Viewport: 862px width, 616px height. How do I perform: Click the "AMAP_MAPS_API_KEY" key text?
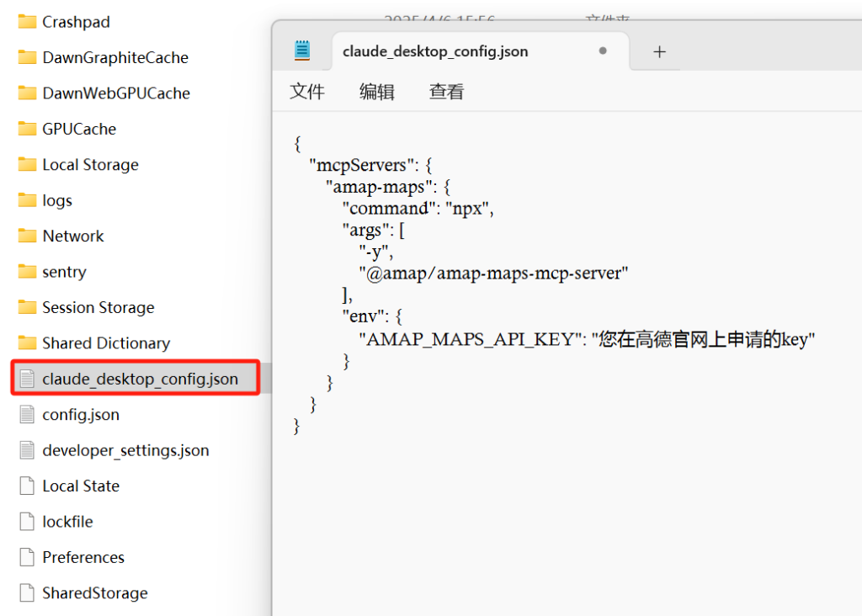click(470, 339)
